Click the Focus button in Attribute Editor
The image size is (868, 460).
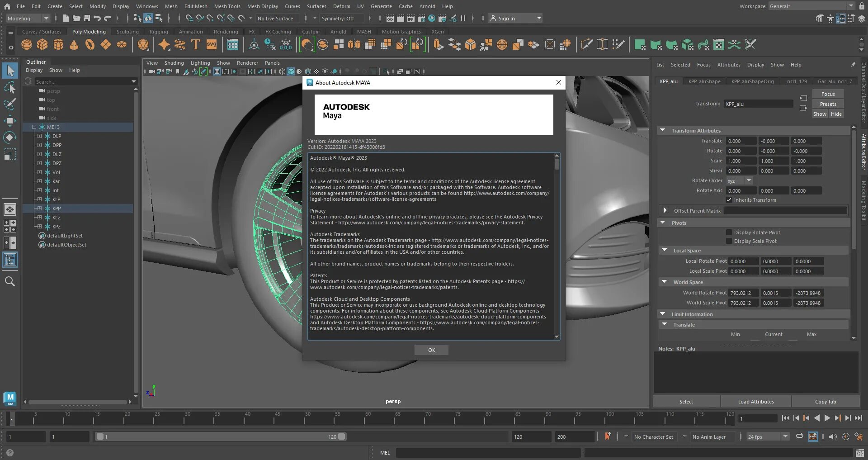[x=828, y=94]
